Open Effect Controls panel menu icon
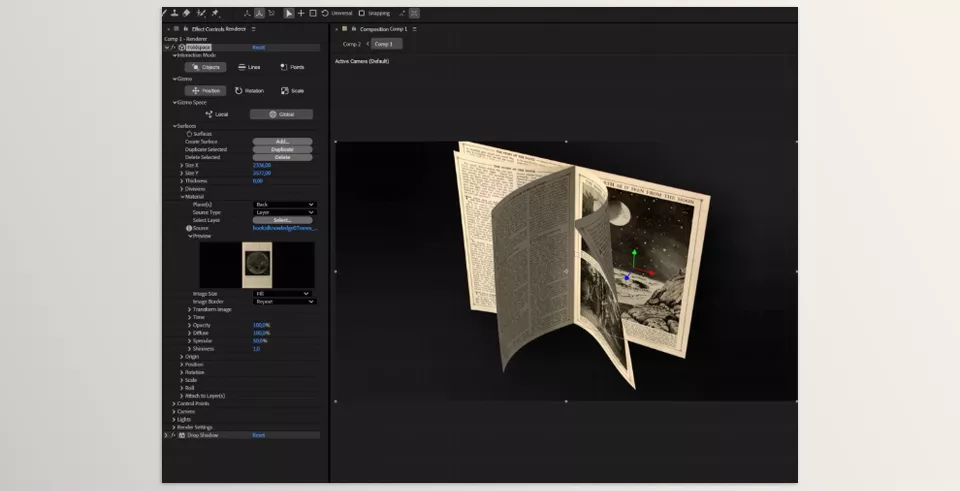This screenshot has height=491, width=960. coord(253,29)
